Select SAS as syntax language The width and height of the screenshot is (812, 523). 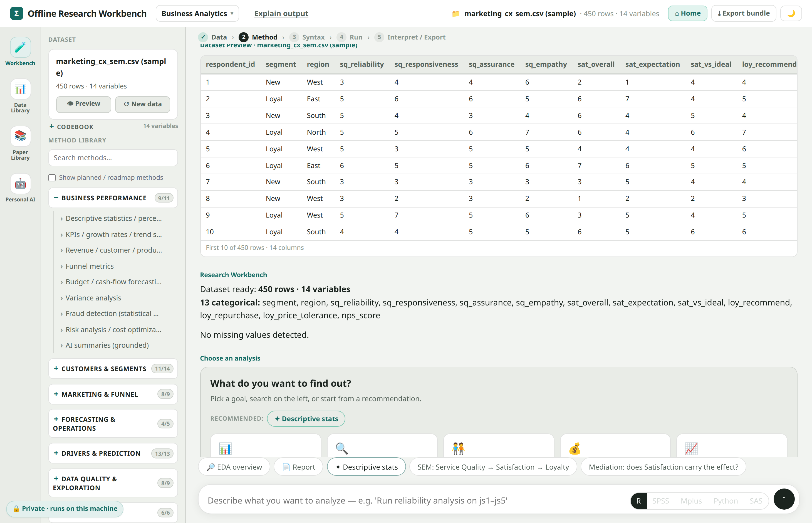(x=756, y=500)
